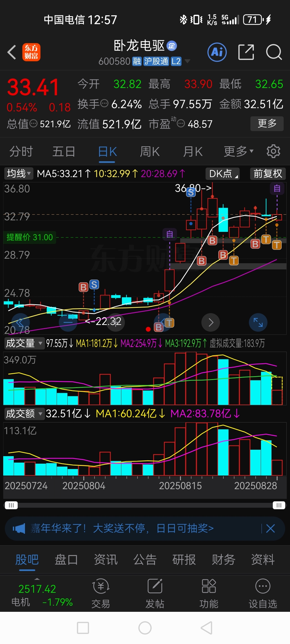Image resolution: width=290 pixels, height=644 pixels.
Task: Tap the 融 margin tag
Action: point(137,61)
